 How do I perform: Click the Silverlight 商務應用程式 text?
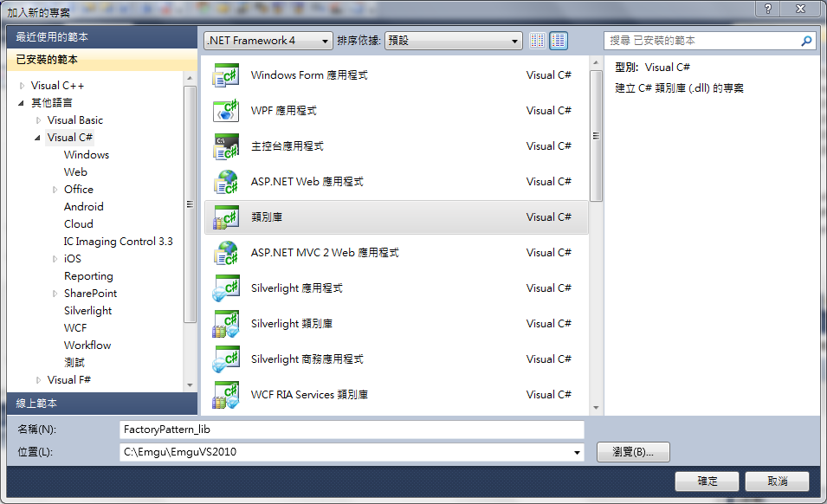pyautogui.click(x=307, y=359)
